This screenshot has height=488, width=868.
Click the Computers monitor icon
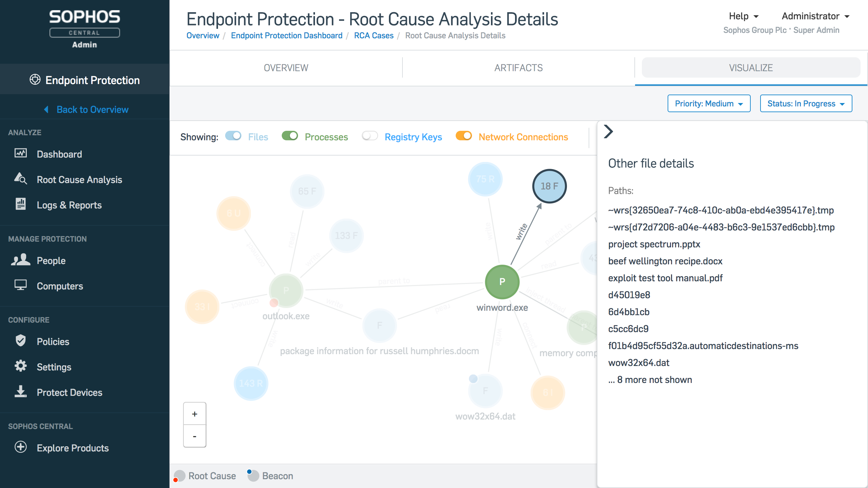tap(21, 285)
